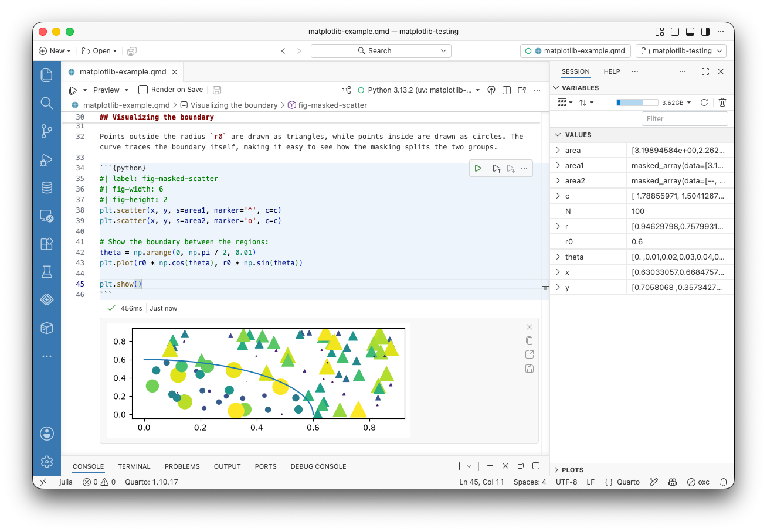Maximize the Session auxiliary panel
The image size is (767, 532).
(705, 71)
